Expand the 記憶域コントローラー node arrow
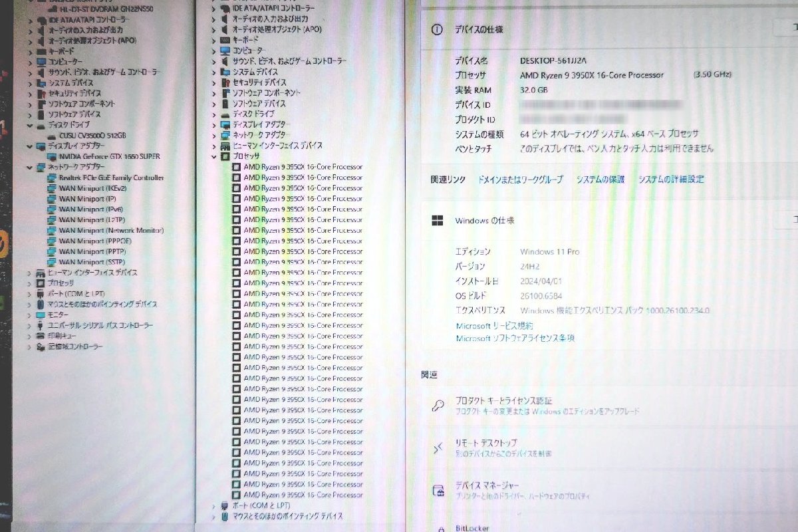 coord(30,346)
